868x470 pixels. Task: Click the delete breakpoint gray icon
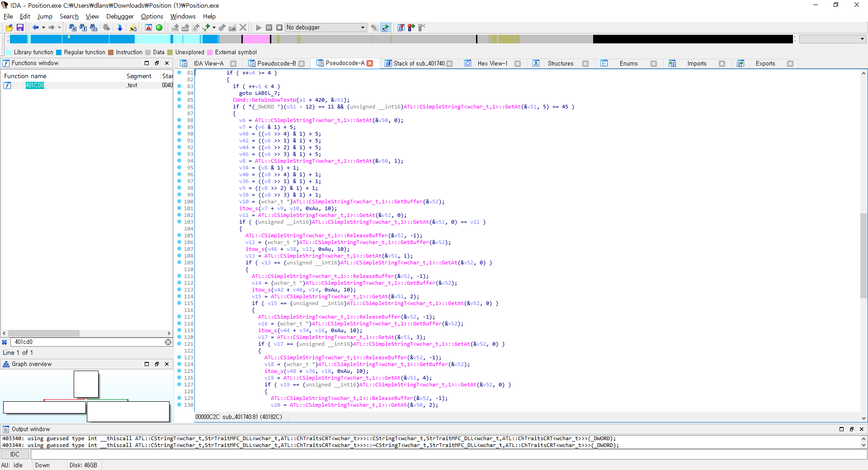(x=422, y=28)
